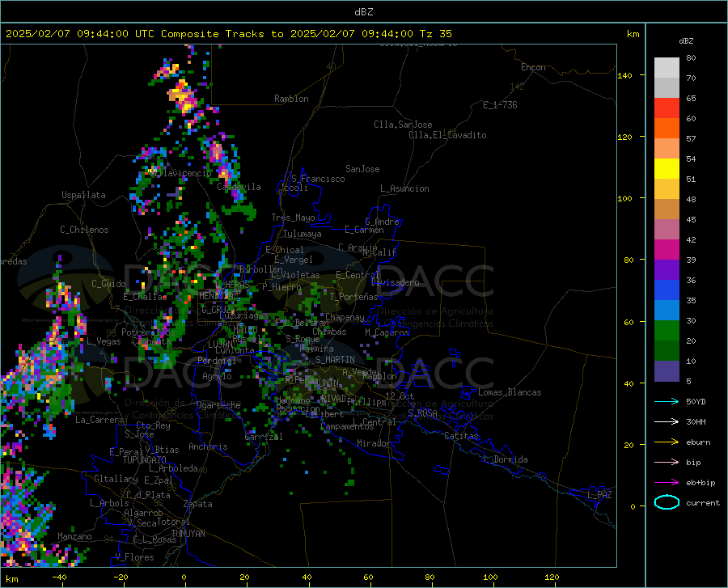This screenshot has height=588, width=728.
Task: Click the Tz 35 label in header
Action: pyautogui.click(x=435, y=34)
